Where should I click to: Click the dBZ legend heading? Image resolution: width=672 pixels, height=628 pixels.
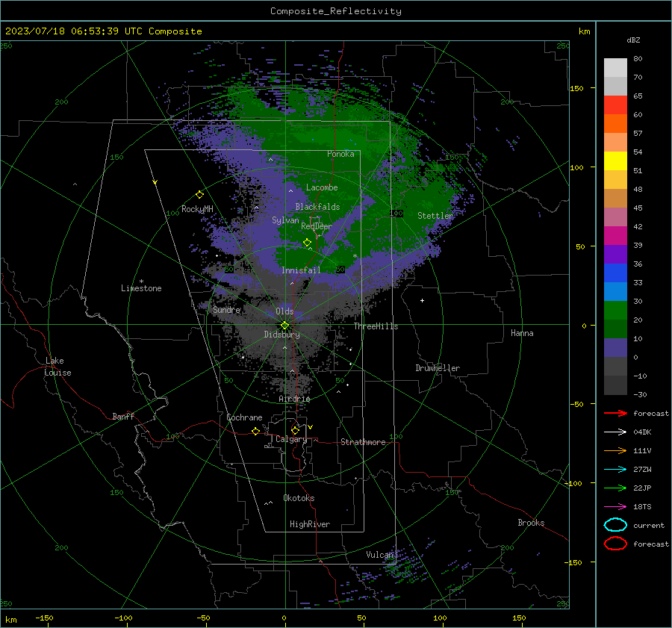[x=633, y=40]
